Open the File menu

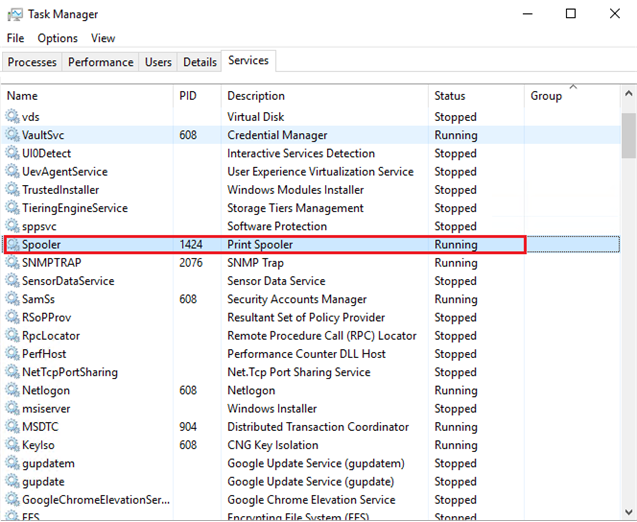click(x=15, y=38)
